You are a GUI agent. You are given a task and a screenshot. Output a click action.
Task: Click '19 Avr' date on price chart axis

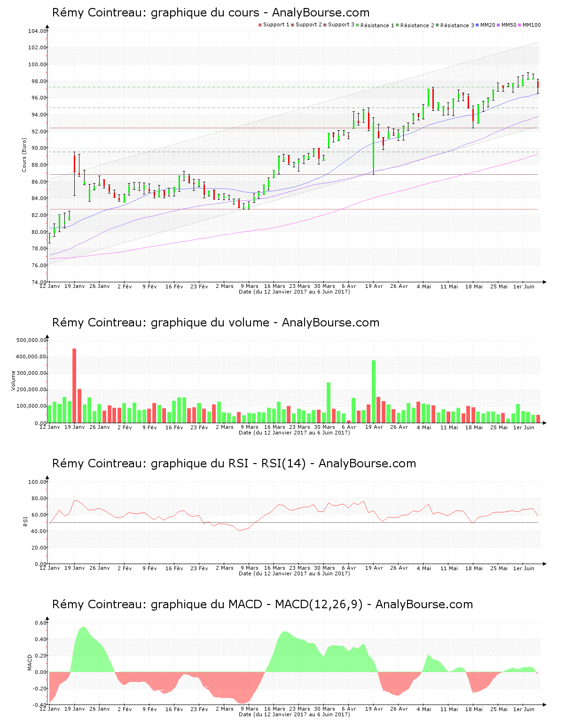pyautogui.click(x=374, y=287)
